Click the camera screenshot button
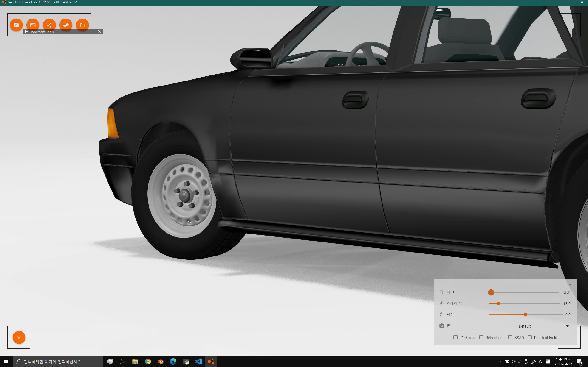The height and width of the screenshot is (367, 588). coord(16,25)
